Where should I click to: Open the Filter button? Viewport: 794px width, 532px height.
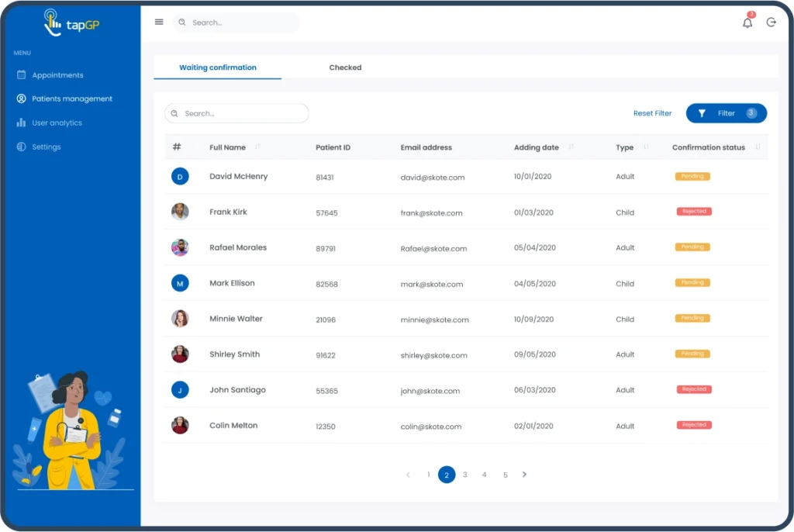(x=726, y=113)
